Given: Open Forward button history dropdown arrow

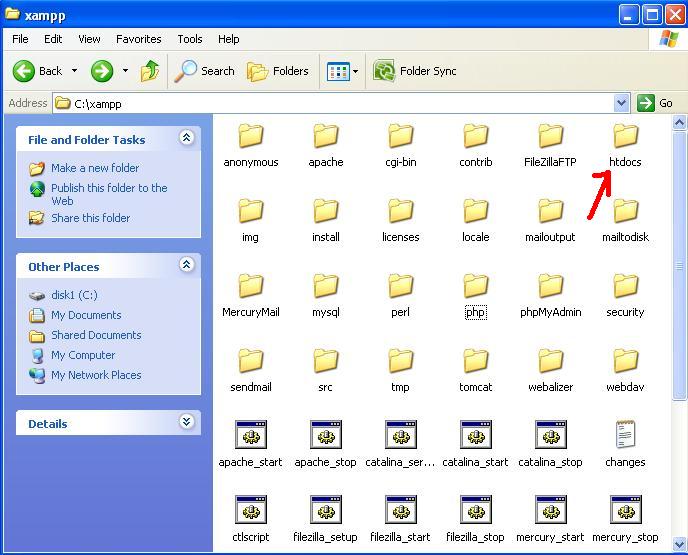Looking at the screenshot, I should tap(125, 71).
